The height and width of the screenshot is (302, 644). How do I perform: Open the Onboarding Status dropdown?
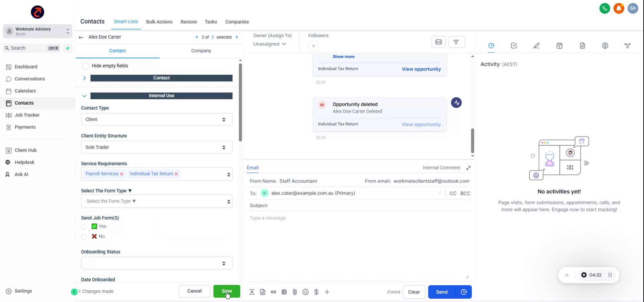[156, 263]
